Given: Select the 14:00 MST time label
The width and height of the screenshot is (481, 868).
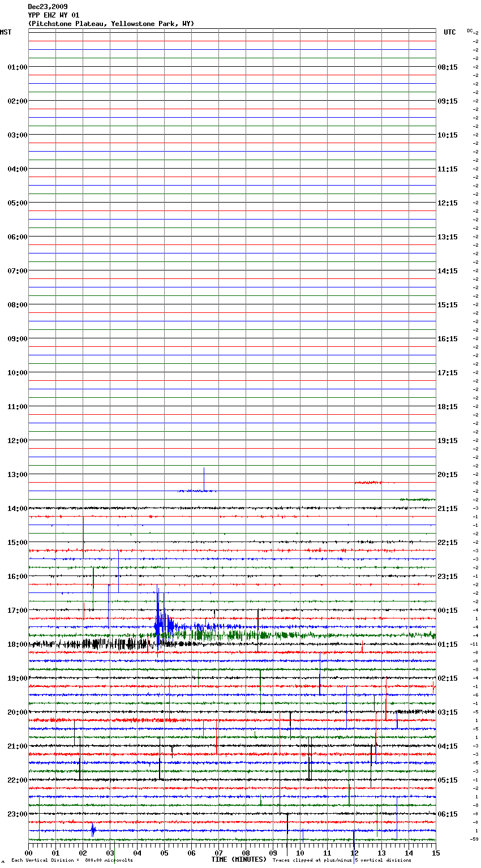Looking at the screenshot, I should (x=18, y=509).
